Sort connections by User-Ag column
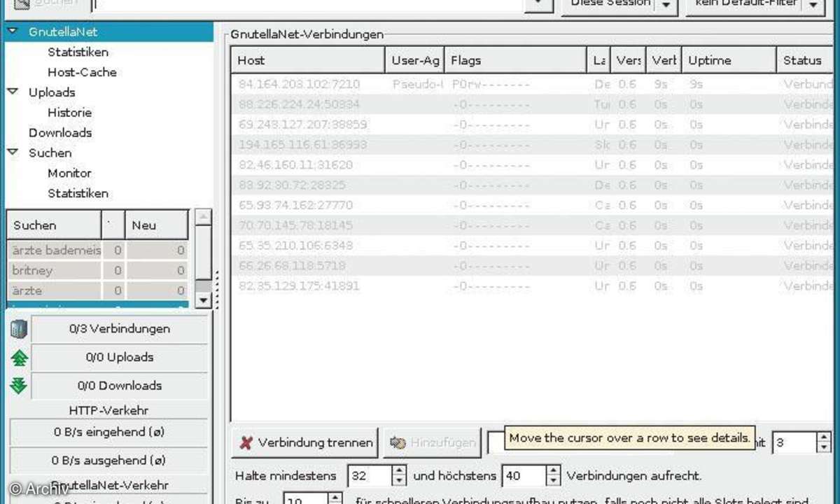The width and height of the screenshot is (840, 504). pyautogui.click(x=415, y=60)
